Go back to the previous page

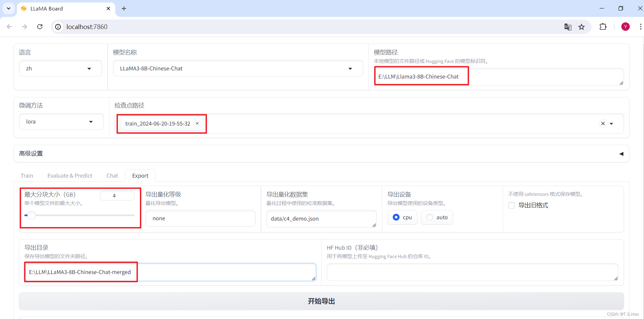[x=9, y=27]
